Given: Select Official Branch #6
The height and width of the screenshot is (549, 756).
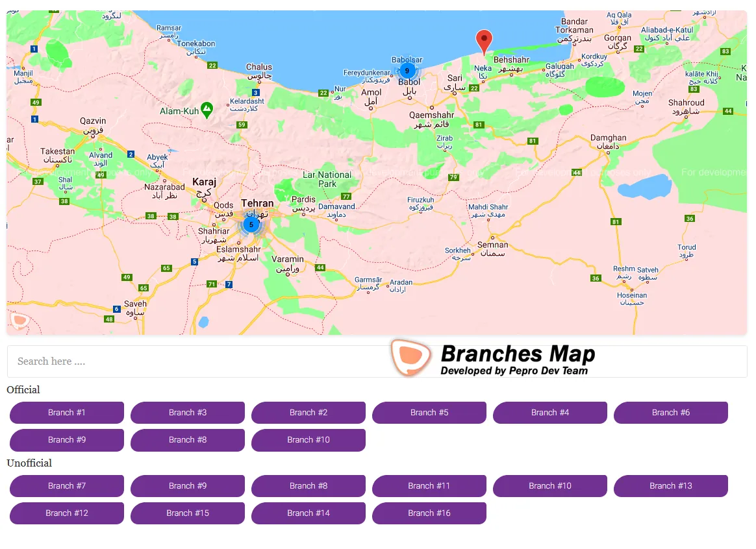Looking at the screenshot, I should point(671,413).
